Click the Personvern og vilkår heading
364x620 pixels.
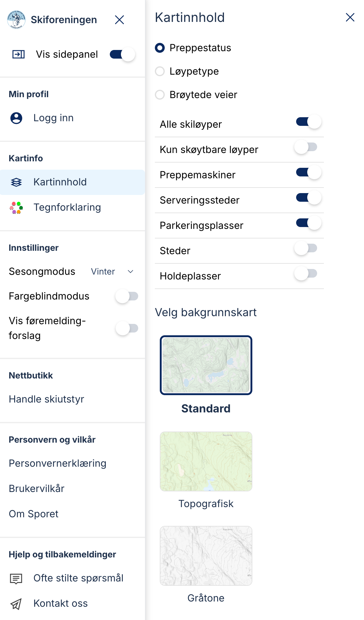52,440
